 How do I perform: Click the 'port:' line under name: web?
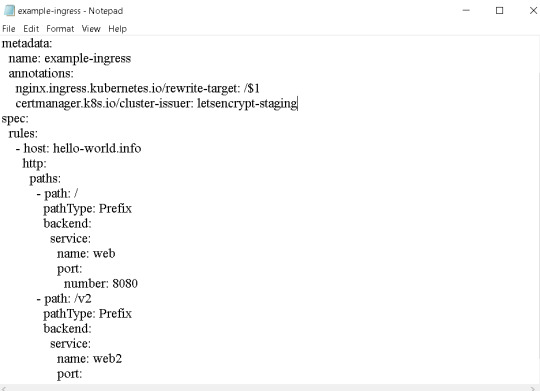(x=70, y=269)
